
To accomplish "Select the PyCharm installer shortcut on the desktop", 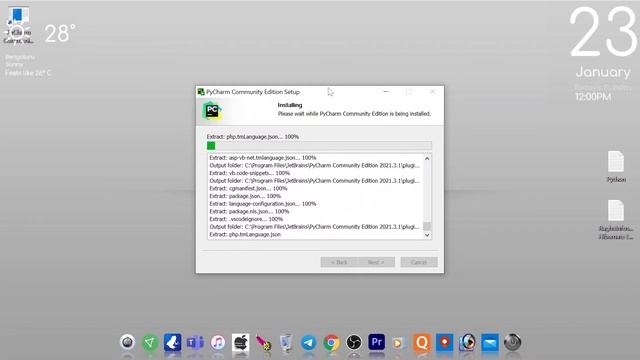I will [x=18, y=25].
